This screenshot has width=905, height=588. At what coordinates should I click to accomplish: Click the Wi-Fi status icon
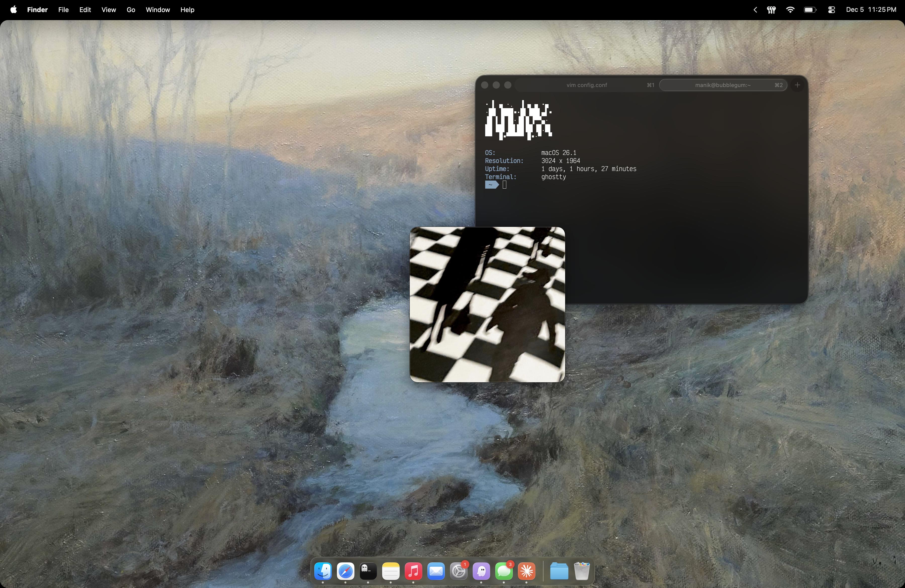(x=790, y=10)
